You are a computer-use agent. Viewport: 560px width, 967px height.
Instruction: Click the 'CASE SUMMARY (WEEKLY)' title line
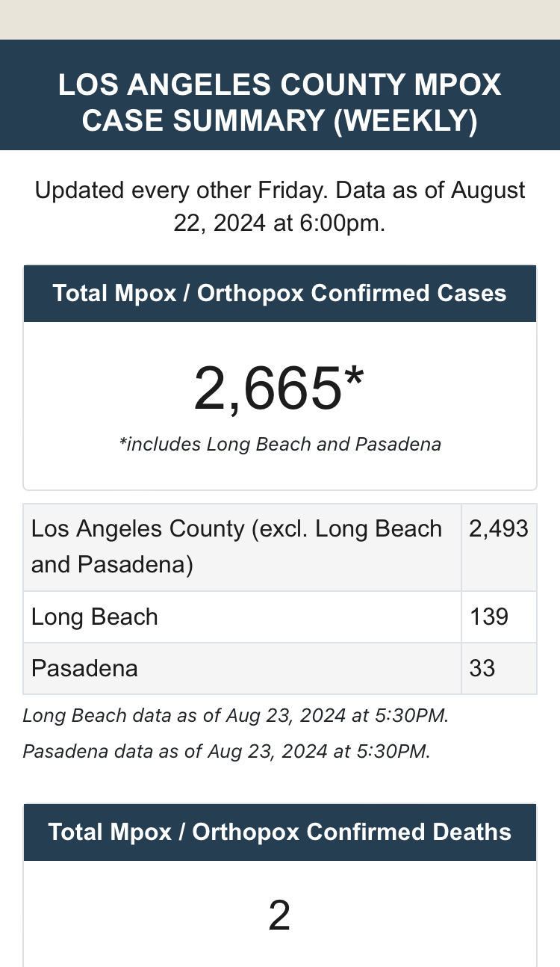(x=280, y=121)
